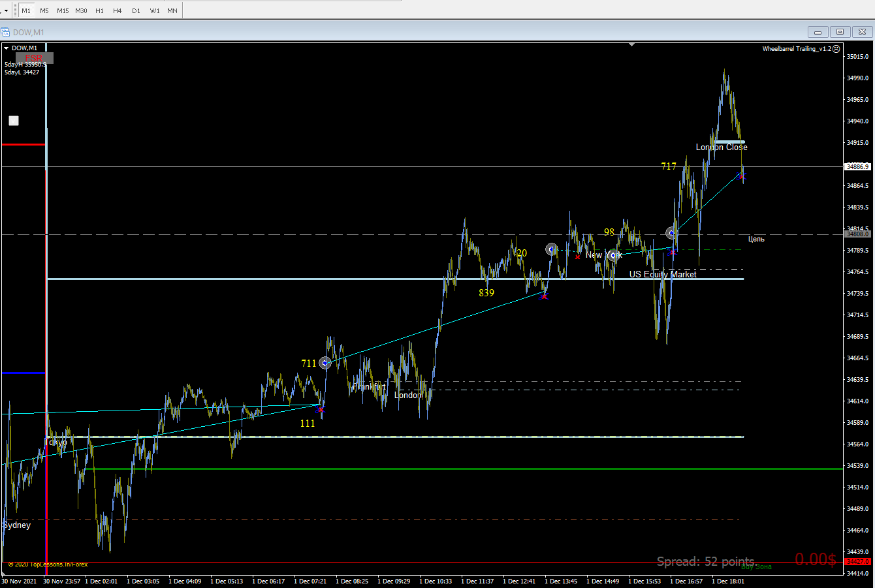Click the yellow 98 number label
875x588 pixels.
point(609,232)
